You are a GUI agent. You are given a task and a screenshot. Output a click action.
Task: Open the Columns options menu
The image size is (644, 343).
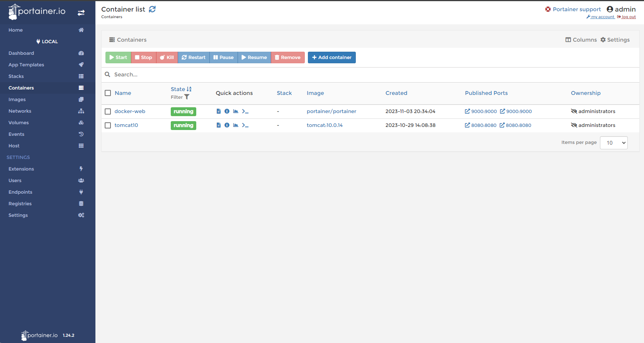click(x=581, y=40)
